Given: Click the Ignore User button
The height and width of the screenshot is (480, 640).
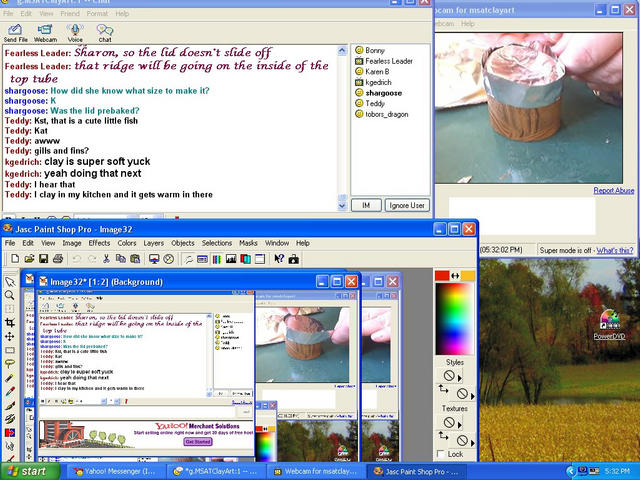Looking at the screenshot, I should pyautogui.click(x=407, y=205).
